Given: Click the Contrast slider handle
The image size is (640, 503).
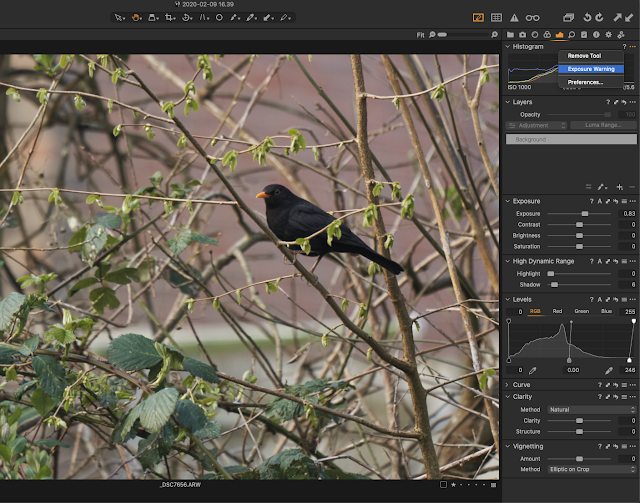Looking at the screenshot, I should 579,225.
